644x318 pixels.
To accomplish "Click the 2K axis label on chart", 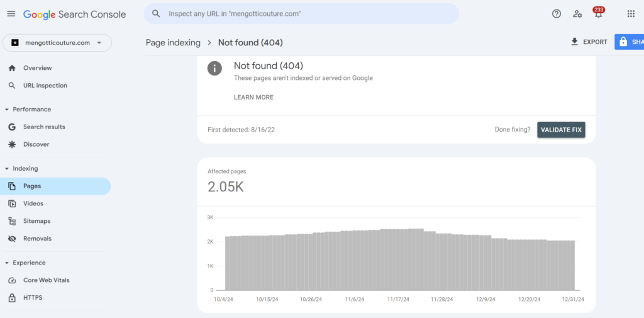I will point(210,242).
